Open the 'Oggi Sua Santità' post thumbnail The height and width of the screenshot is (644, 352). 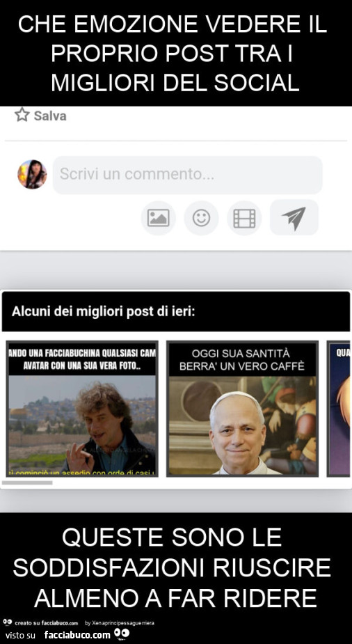[242, 409]
